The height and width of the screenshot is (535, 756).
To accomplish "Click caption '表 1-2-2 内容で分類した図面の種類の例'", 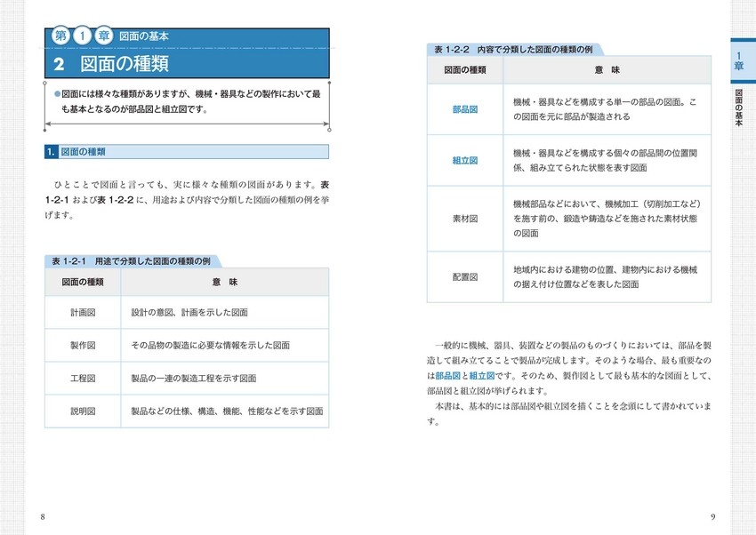I will point(513,50).
